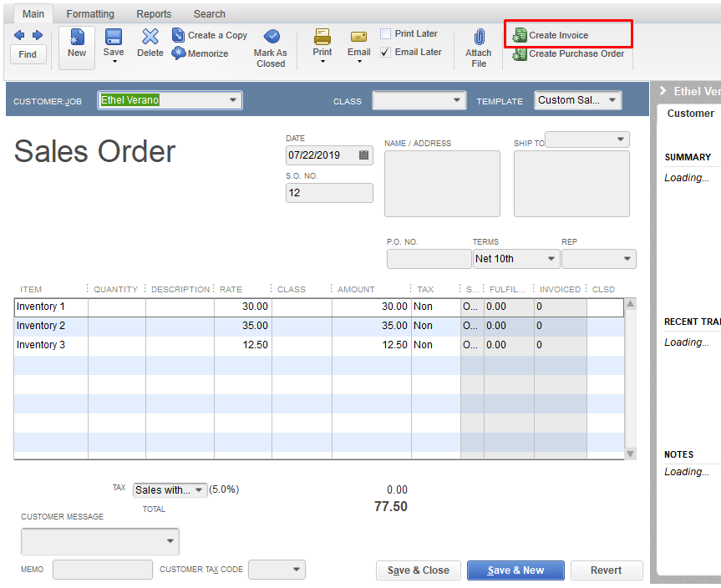Click Save & New
Viewport: 721px width, 588px height.
click(x=515, y=570)
